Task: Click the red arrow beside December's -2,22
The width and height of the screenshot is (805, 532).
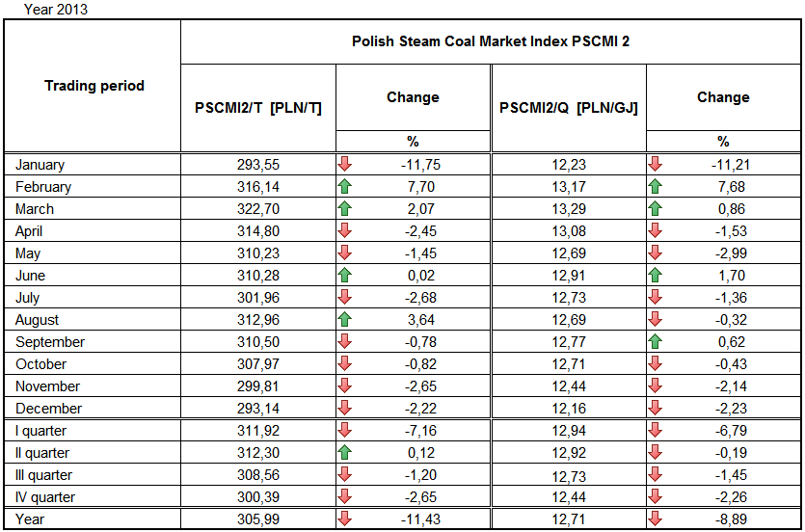Action: [344, 409]
